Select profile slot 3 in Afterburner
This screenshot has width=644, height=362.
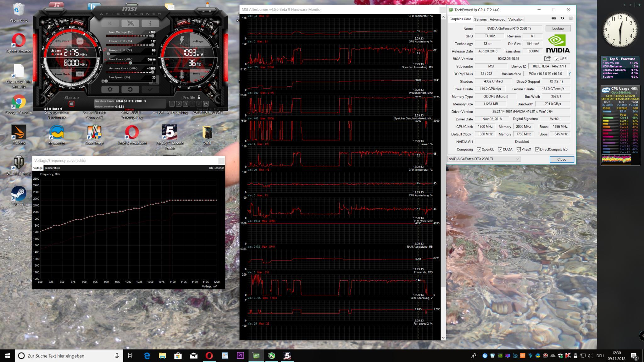[186, 104]
